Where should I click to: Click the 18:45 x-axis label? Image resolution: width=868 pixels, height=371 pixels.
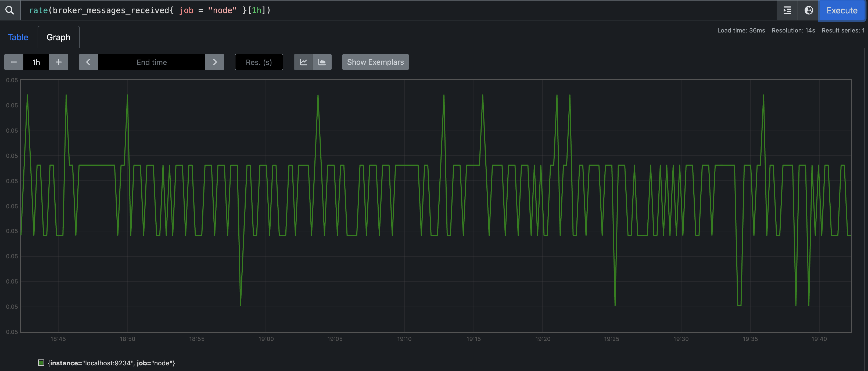click(x=58, y=339)
